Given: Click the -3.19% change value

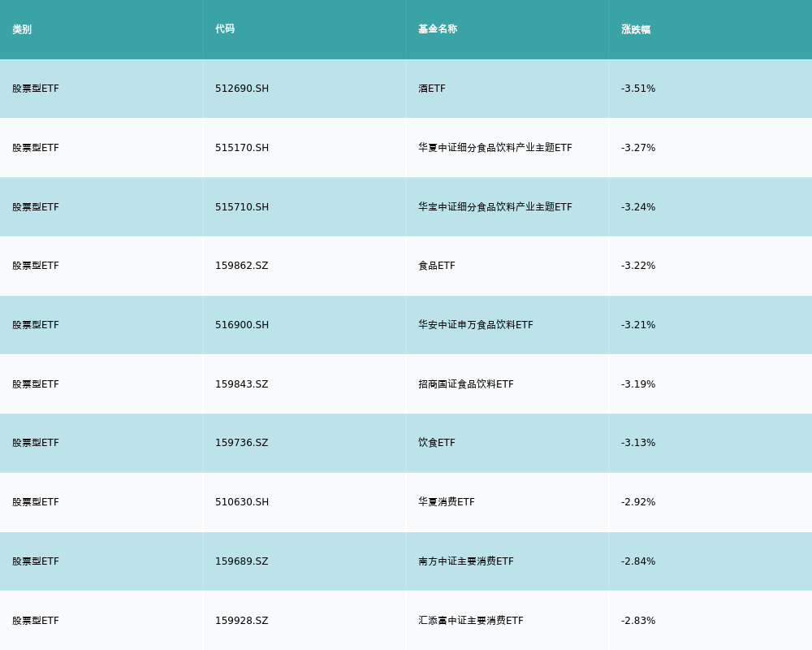Looking at the screenshot, I should pyautogui.click(x=638, y=384).
